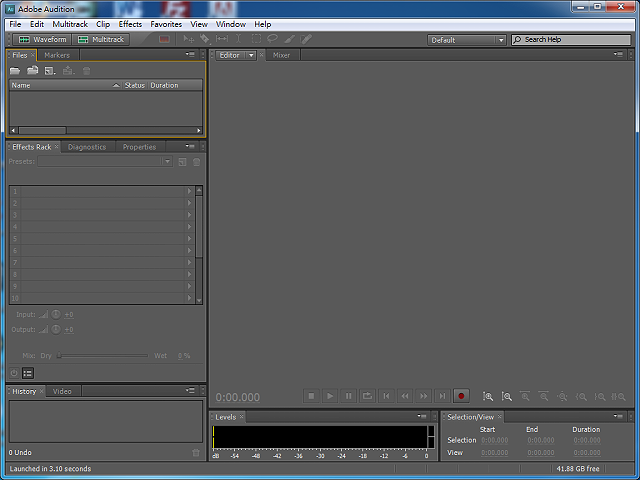Click the Input gain knob
Screen dimensions: 640x480
[56, 314]
